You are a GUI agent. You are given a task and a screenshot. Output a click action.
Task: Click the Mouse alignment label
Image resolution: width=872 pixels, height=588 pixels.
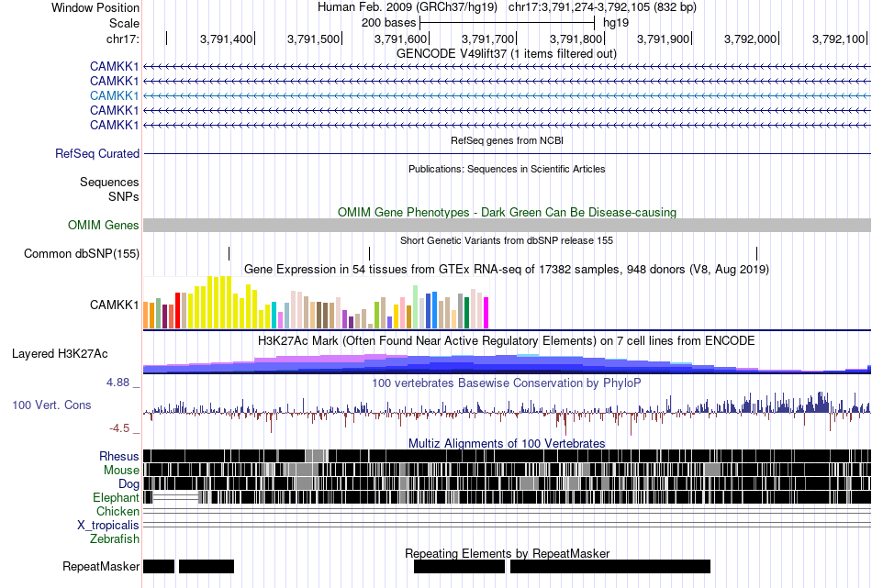pyautogui.click(x=121, y=471)
